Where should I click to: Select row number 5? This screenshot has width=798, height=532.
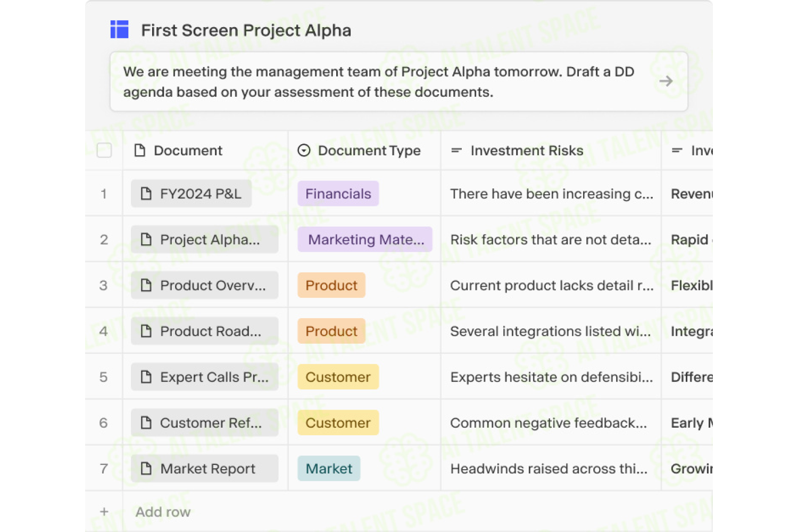104,377
